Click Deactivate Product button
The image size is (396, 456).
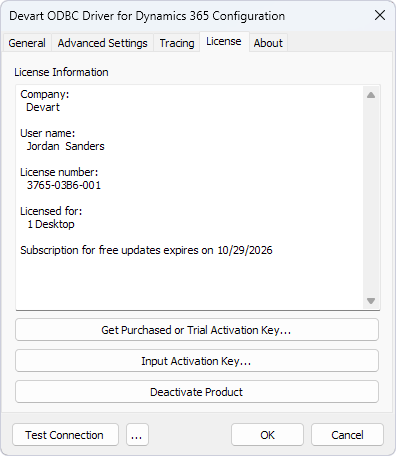197,392
